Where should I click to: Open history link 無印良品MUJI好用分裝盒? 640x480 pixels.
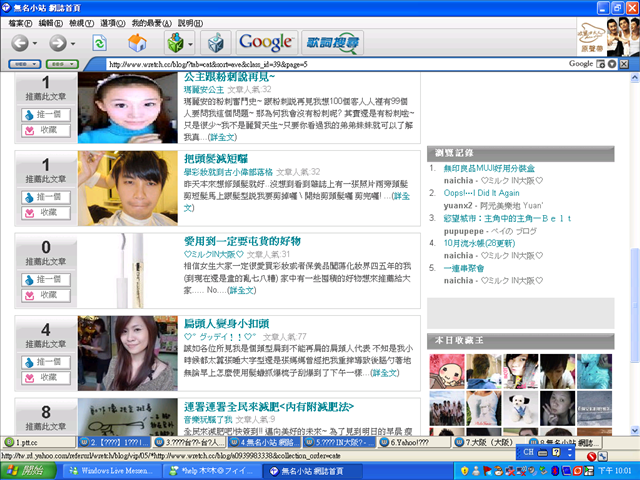(x=489, y=168)
